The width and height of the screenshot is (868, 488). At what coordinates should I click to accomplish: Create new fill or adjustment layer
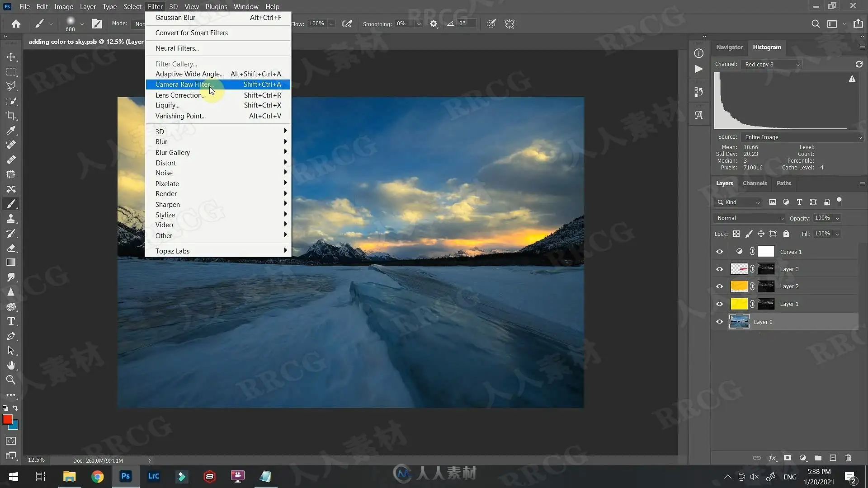click(x=803, y=458)
